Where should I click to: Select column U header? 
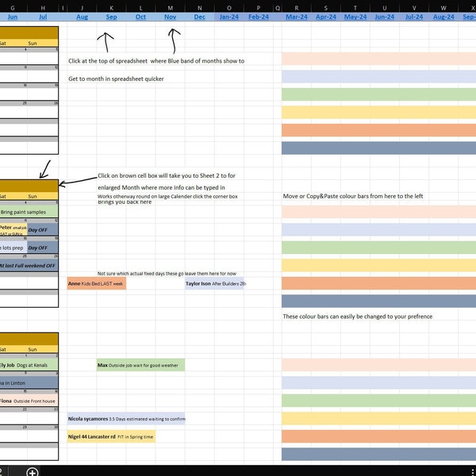384,8
